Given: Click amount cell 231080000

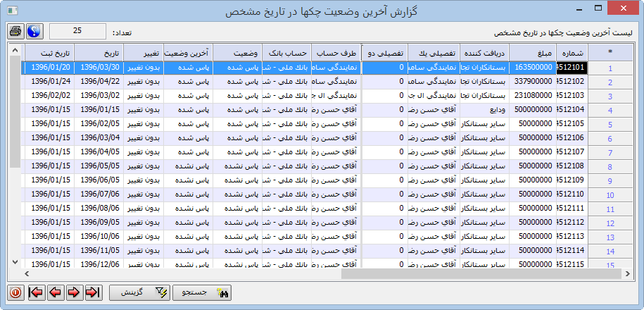Looking at the screenshot, I should pyautogui.click(x=533, y=96).
